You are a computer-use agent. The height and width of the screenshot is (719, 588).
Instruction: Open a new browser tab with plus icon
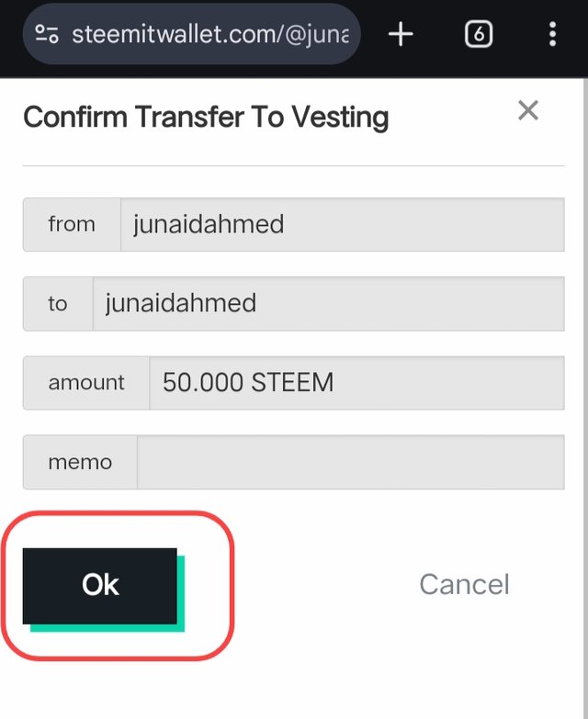(x=401, y=34)
